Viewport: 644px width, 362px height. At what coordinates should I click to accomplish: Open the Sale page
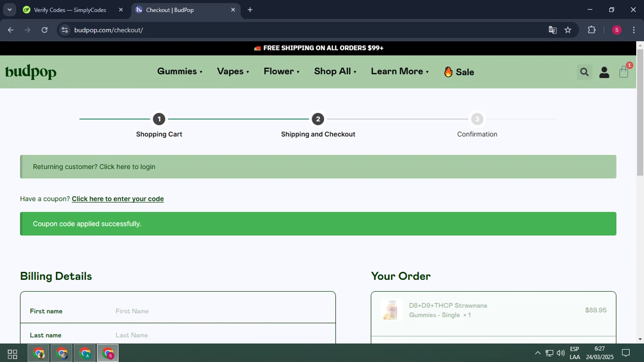click(459, 72)
